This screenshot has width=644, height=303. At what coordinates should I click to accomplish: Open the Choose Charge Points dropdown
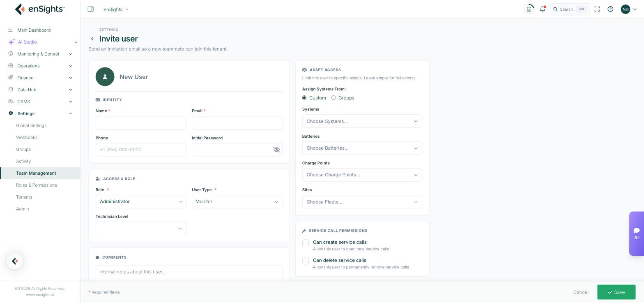(x=362, y=175)
